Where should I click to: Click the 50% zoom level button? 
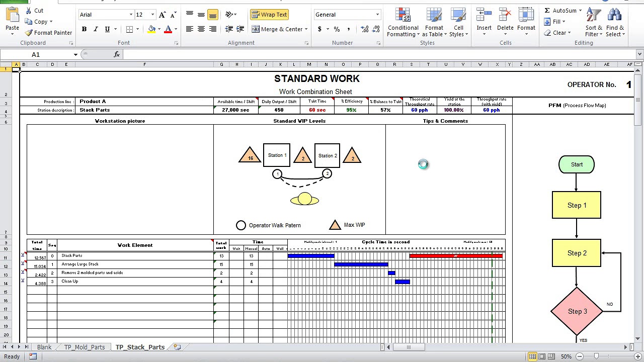click(x=566, y=356)
